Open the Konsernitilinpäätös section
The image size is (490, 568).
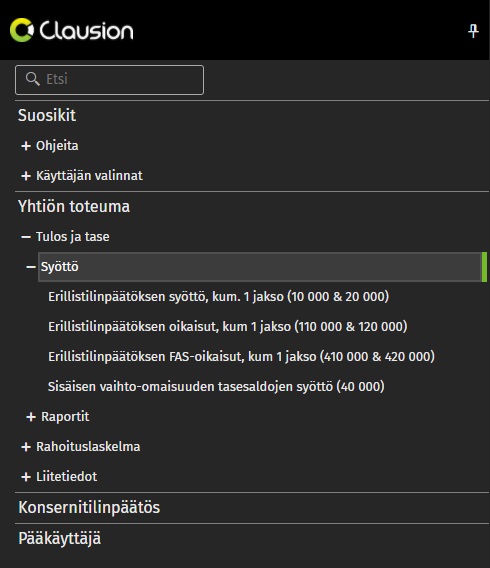(89, 508)
